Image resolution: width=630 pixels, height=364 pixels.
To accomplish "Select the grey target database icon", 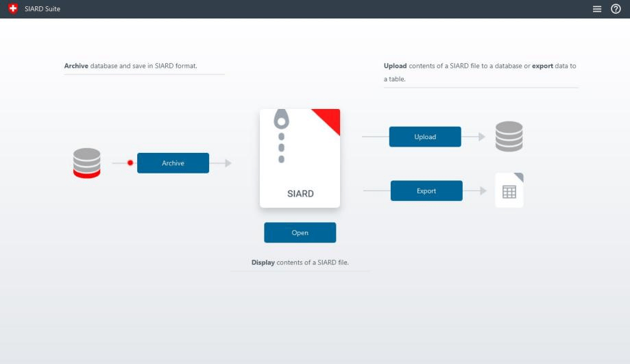I will point(509,136).
